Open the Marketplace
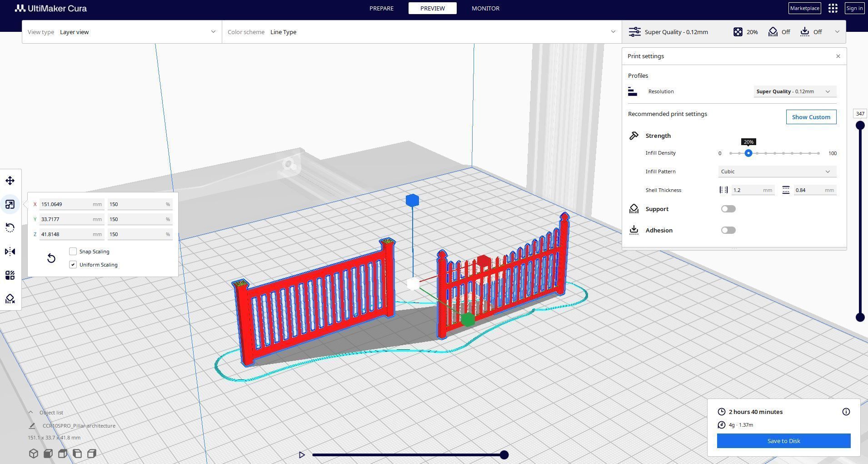 tap(804, 8)
